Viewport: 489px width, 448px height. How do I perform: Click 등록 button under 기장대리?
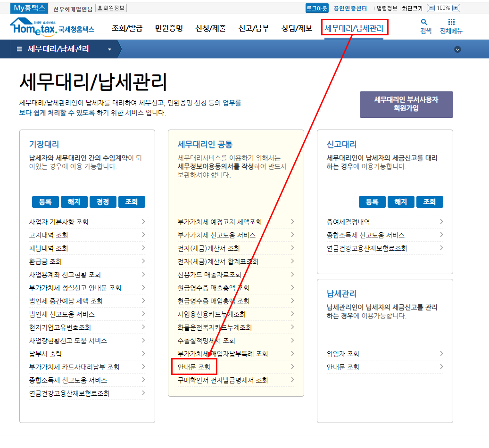pyautogui.click(x=45, y=202)
